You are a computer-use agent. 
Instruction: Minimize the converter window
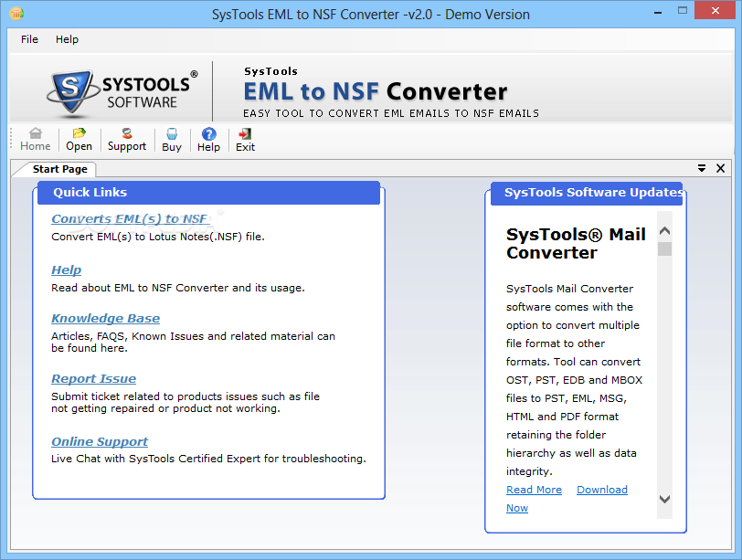(x=658, y=11)
